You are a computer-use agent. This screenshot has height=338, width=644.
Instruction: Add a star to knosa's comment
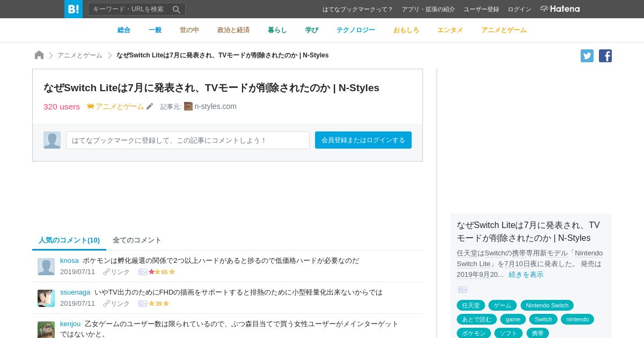point(143,272)
